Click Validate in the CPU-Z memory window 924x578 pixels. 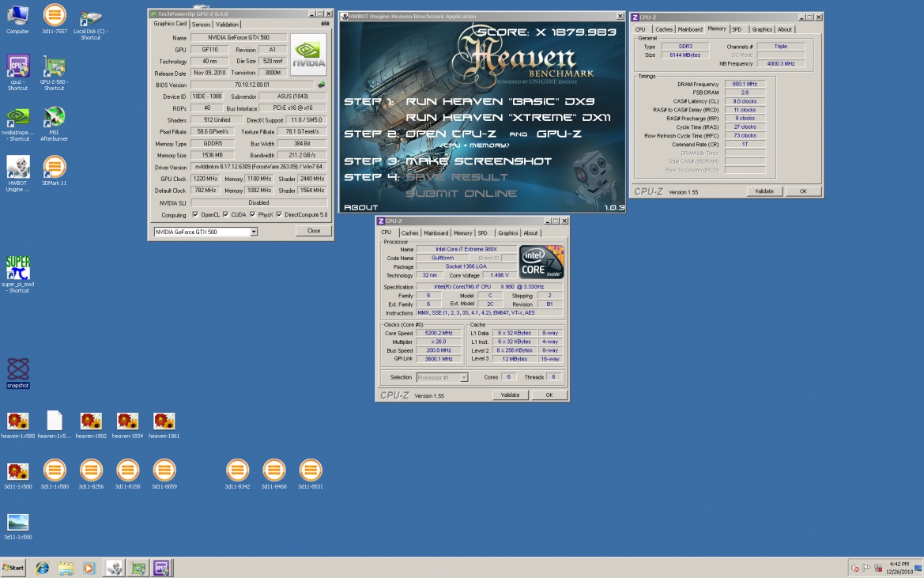[764, 191]
